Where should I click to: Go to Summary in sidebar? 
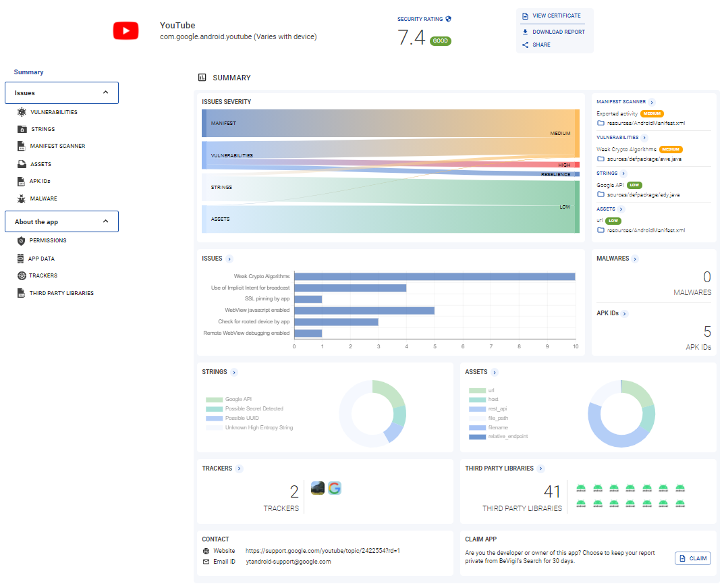[28, 72]
